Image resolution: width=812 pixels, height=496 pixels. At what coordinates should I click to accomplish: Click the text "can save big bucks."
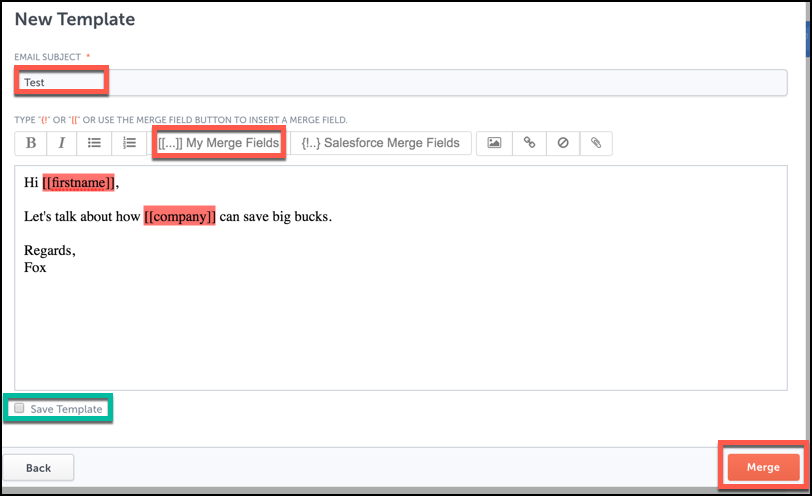[x=276, y=216]
